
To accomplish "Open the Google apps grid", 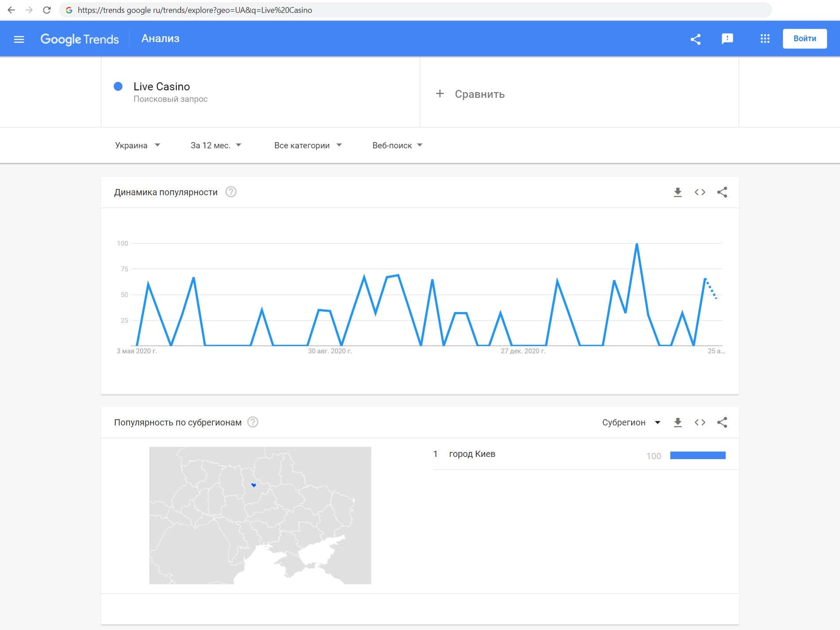I will click(x=765, y=39).
